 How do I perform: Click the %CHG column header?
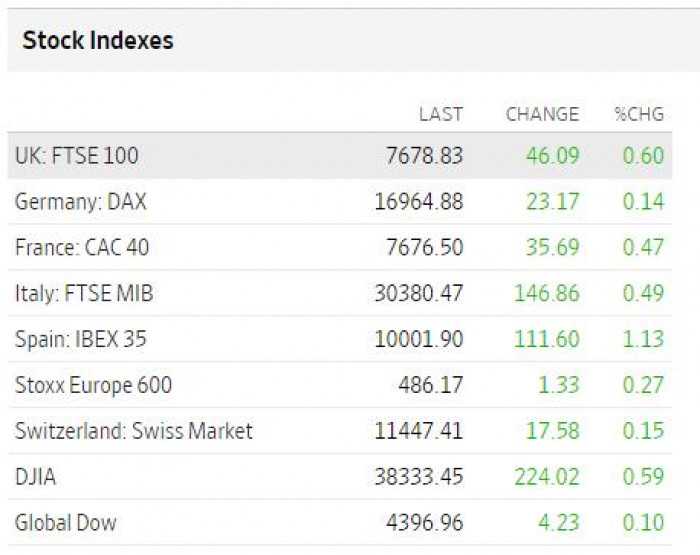[639, 114]
